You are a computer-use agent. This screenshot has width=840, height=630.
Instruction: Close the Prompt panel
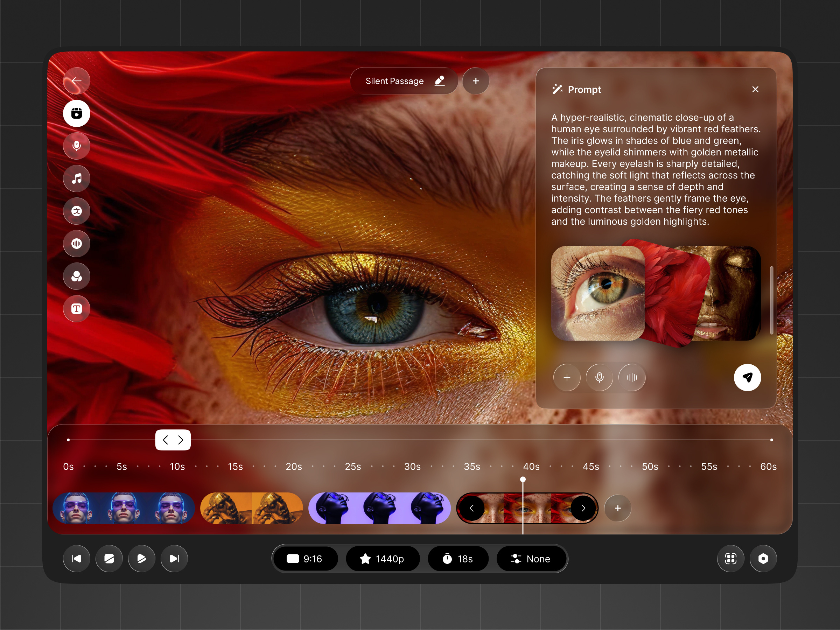(755, 89)
